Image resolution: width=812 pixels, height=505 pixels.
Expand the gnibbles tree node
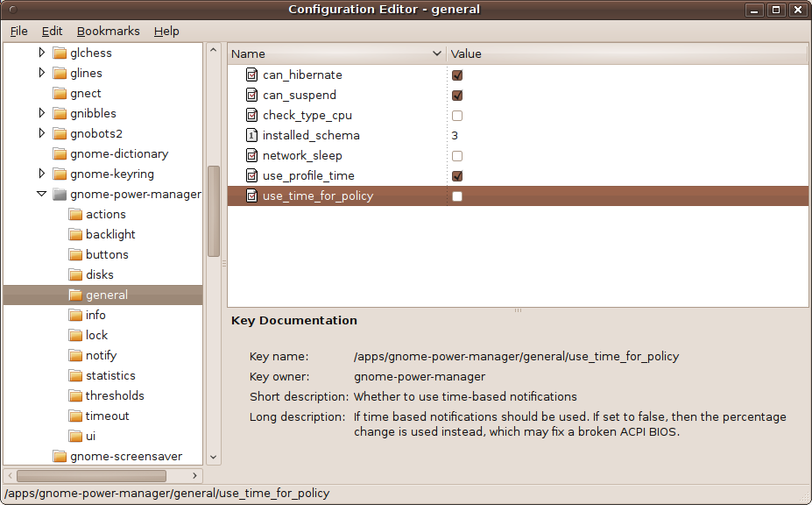[x=42, y=113]
